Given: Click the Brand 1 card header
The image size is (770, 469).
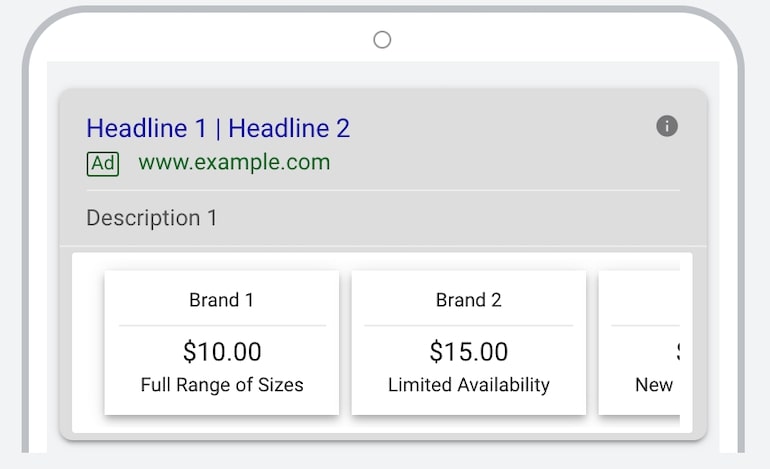Looking at the screenshot, I should point(221,300).
